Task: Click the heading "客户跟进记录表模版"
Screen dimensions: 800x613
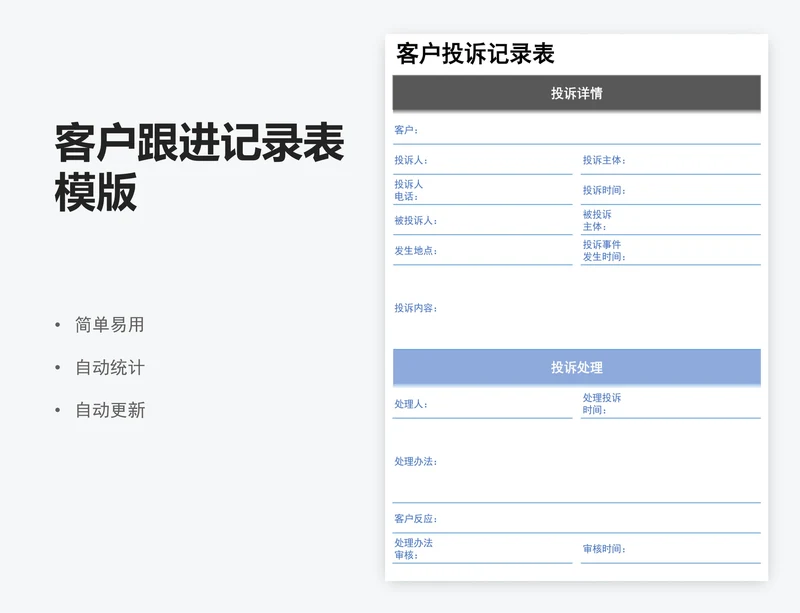Action: [199, 167]
